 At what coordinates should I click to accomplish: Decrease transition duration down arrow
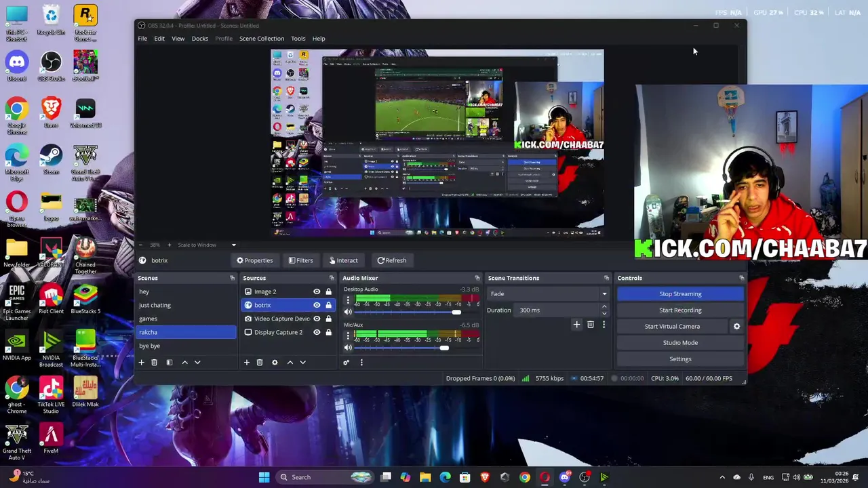coord(604,313)
